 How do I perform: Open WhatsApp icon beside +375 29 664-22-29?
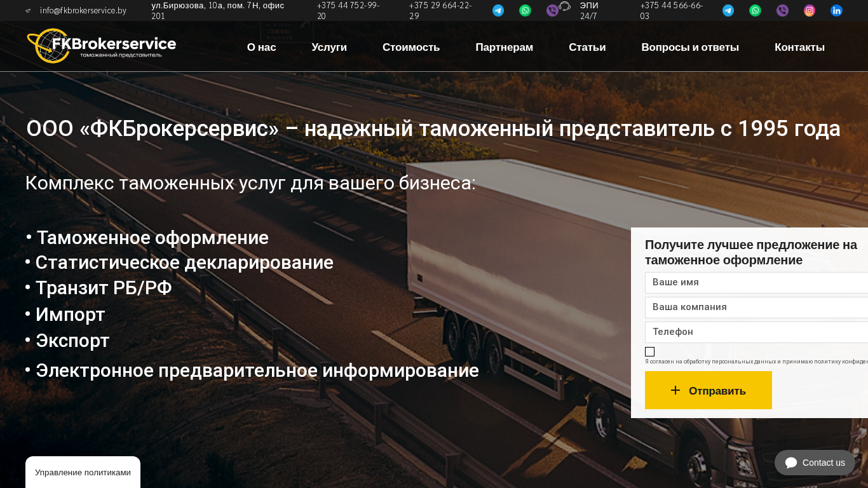[x=525, y=11]
